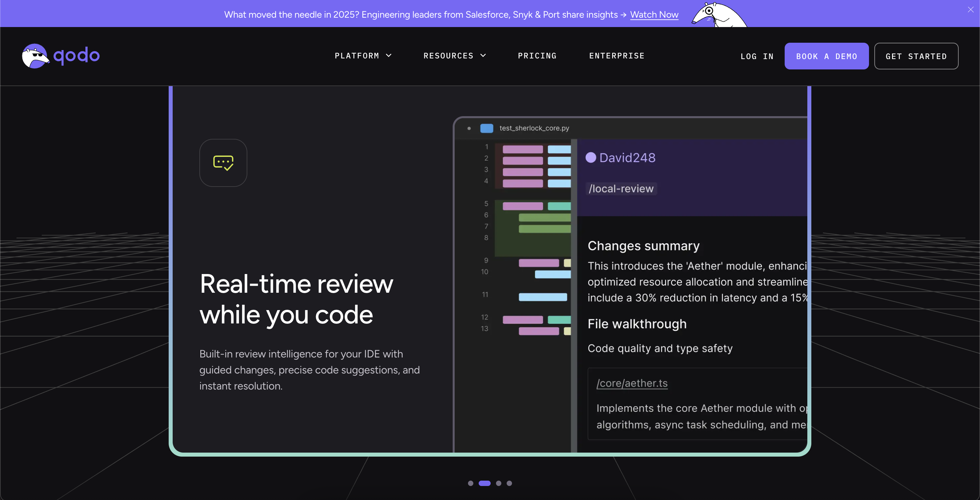Follow the Watch Now banner link
Viewport: 980px width, 500px height.
[654, 14]
